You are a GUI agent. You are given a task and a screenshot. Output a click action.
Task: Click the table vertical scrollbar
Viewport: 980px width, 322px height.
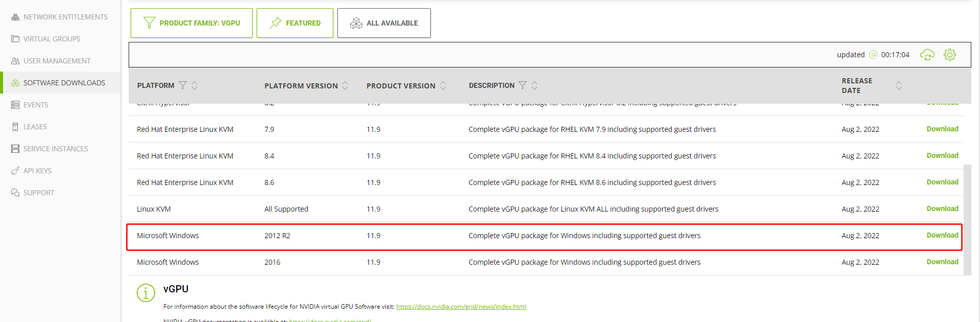(967, 220)
